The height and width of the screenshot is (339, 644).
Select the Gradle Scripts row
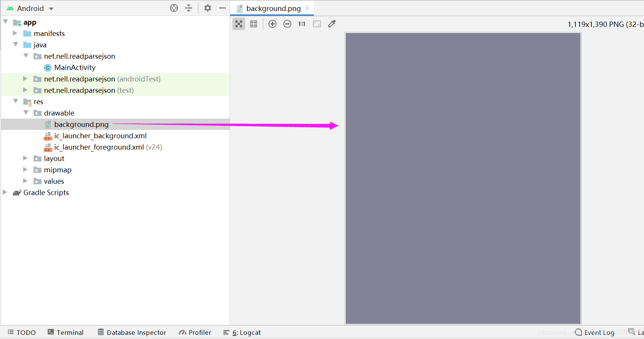(115, 192)
